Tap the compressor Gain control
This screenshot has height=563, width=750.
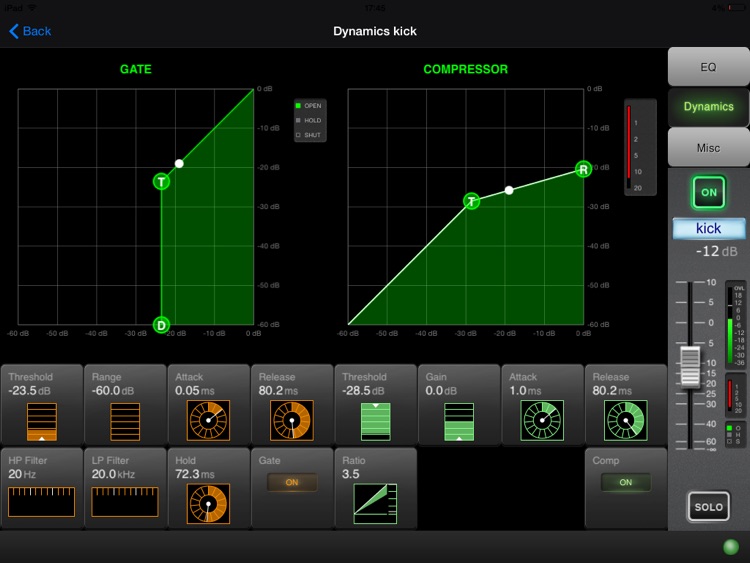click(x=458, y=421)
